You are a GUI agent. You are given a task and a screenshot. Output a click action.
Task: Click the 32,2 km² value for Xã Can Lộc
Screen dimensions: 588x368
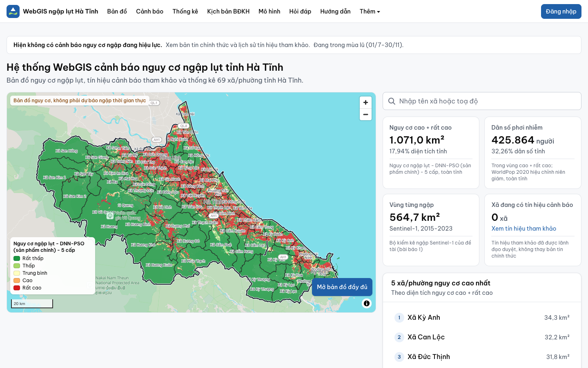(557, 337)
